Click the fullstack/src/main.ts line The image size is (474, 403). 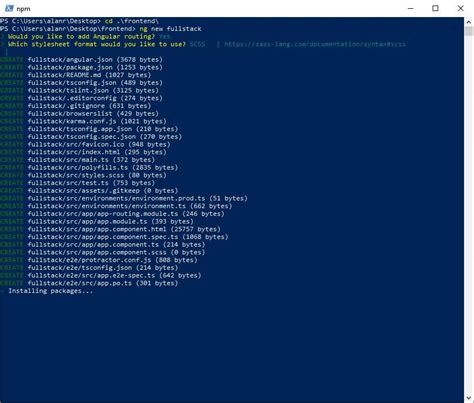pyautogui.click(x=77, y=160)
